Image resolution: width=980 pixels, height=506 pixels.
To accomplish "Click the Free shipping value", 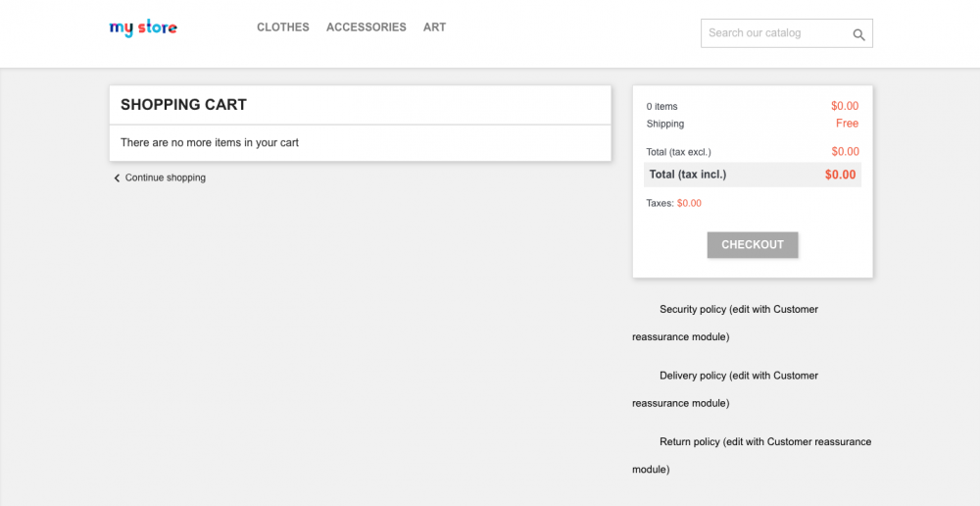I will [x=847, y=124].
